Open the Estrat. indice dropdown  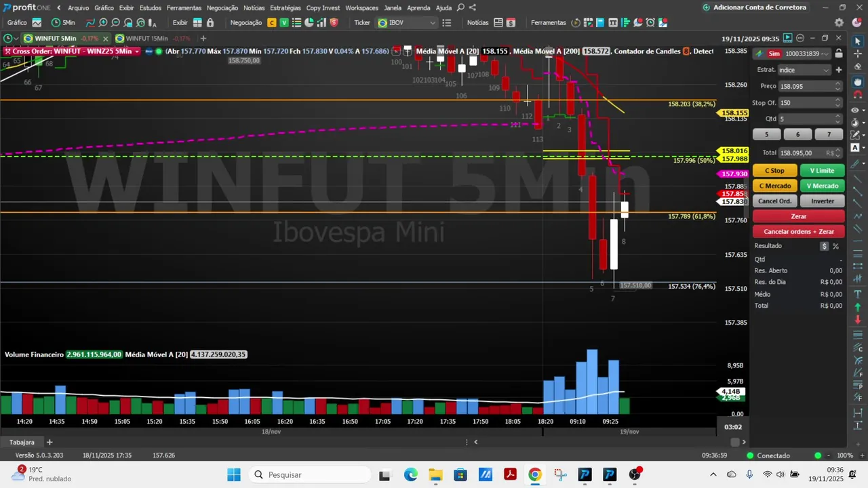point(804,70)
